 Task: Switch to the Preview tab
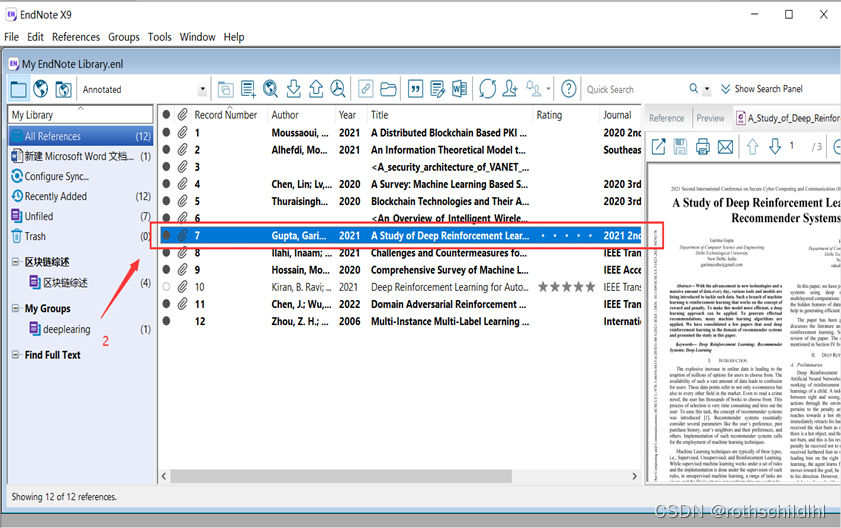[x=710, y=118]
